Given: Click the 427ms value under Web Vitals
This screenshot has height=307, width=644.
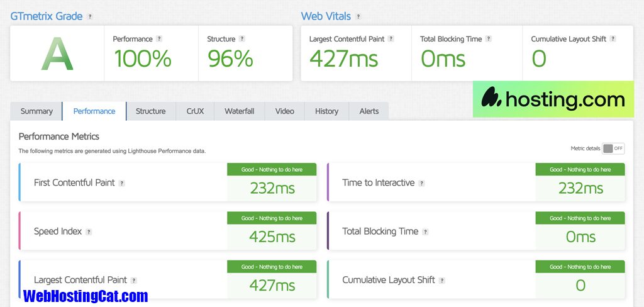Looking at the screenshot, I should coord(344,59).
